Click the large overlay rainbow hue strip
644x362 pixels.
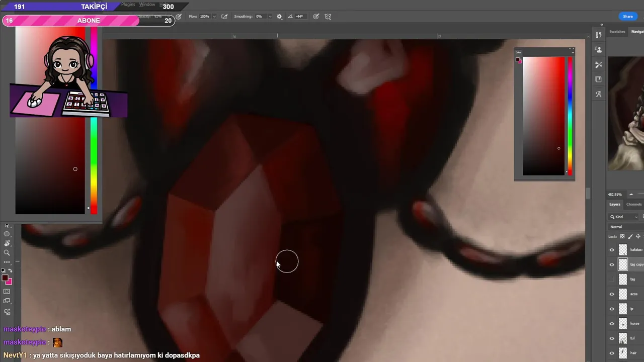[x=94, y=121]
